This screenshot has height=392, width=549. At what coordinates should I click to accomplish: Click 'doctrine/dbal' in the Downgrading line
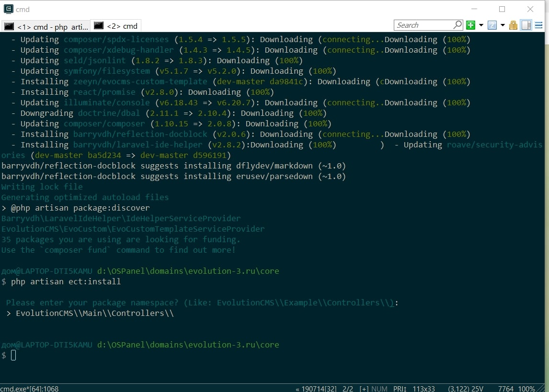pyautogui.click(x=109, y=113)
